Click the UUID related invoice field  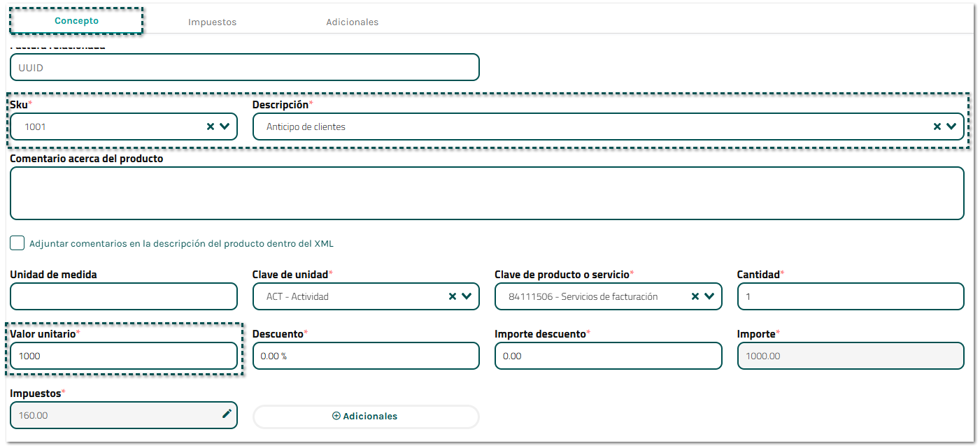point(244,68)
